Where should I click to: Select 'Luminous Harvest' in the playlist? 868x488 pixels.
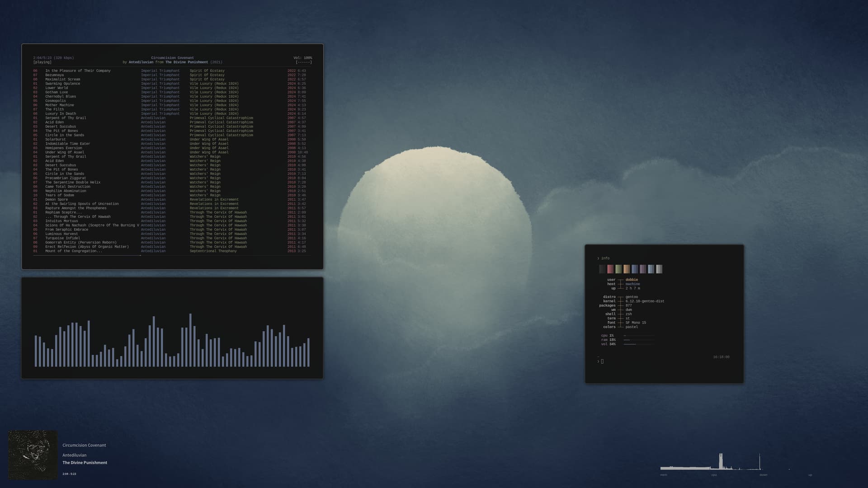[61, 234]
